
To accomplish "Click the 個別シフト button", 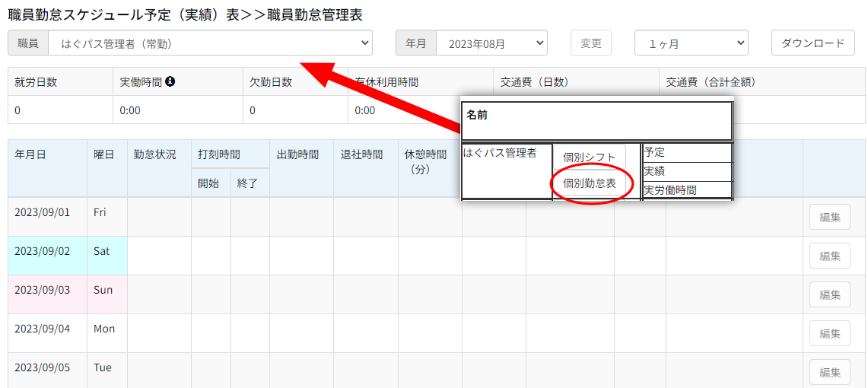I will point(590,157).
